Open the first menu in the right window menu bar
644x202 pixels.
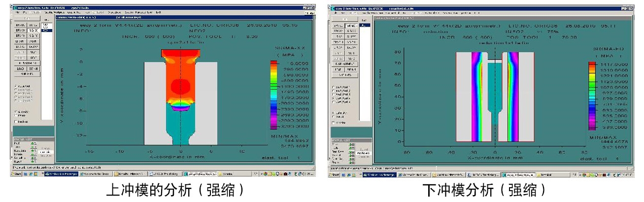coord(336,13)
